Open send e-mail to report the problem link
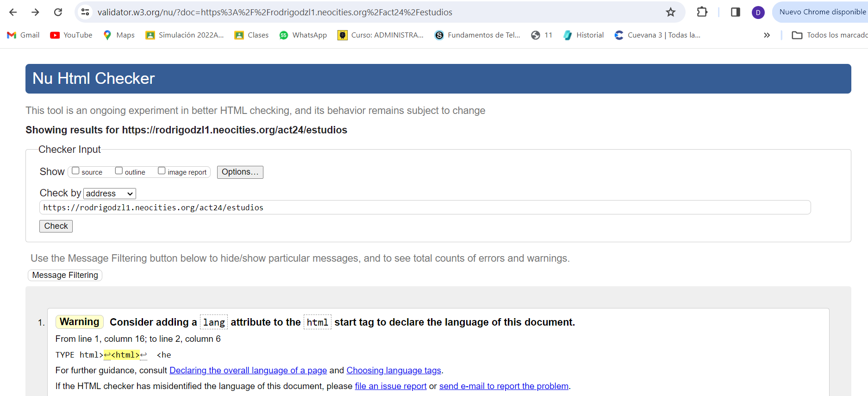This screenshot has width=868, height=396. click(x=504, y=386)
